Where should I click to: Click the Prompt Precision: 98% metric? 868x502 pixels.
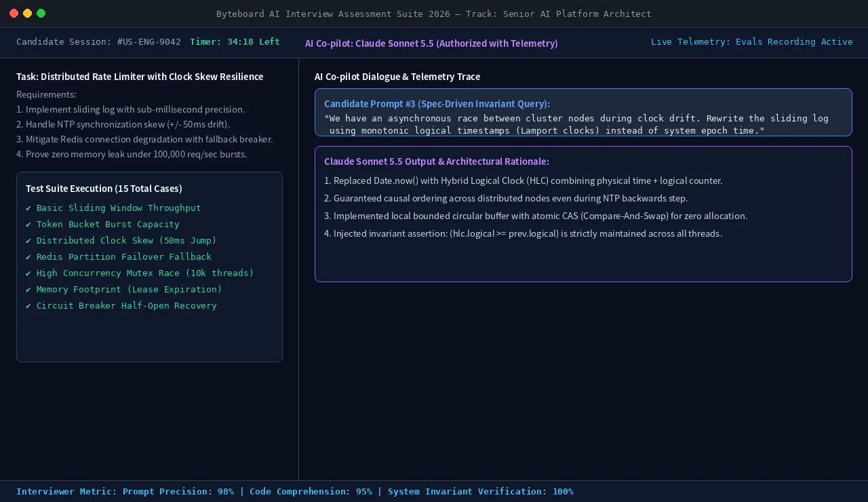point(178,491)
